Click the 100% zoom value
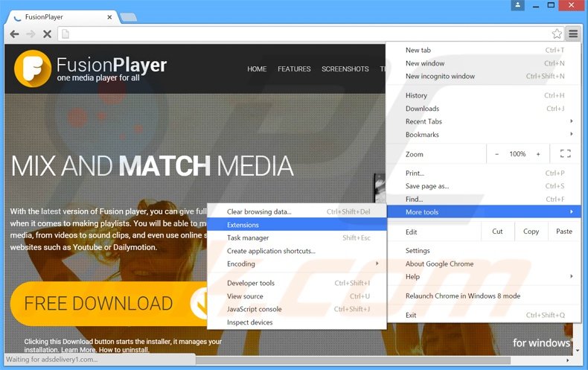The height and width of the screenshot is (370, 588). (x=517, y=154)
